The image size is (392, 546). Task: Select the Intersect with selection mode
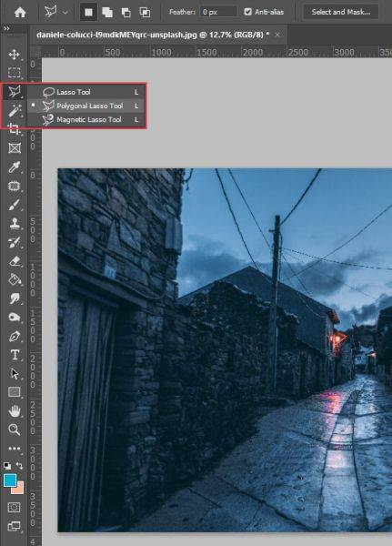145,12
